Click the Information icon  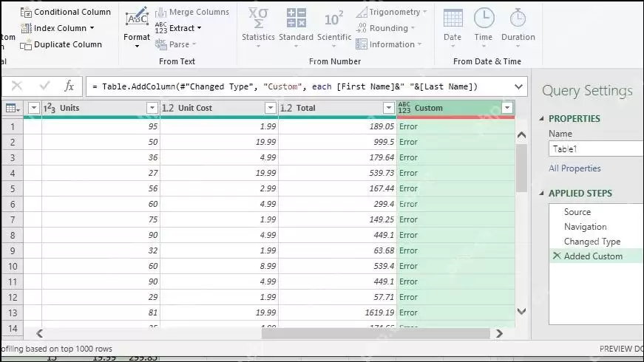[x=362, y=44]
